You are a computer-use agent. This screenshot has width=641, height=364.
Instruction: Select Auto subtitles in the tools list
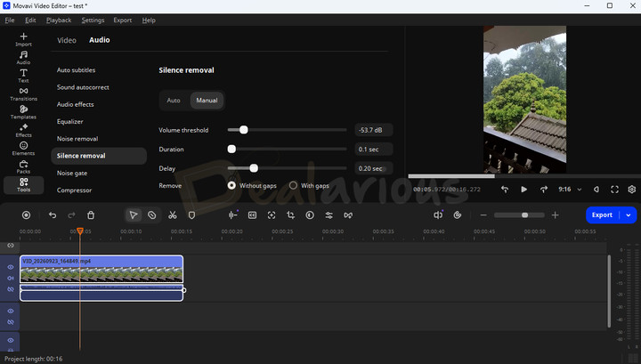(76, 70)
